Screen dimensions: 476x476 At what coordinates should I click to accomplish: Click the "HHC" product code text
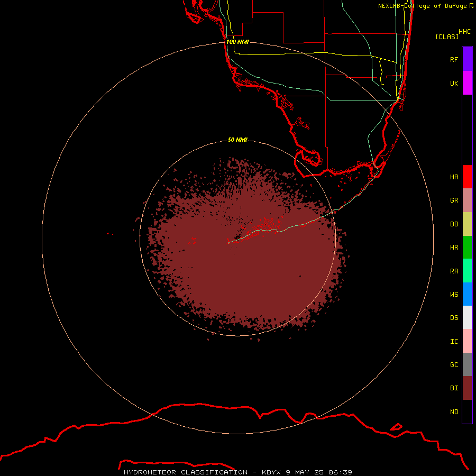(x=464, y=32)
